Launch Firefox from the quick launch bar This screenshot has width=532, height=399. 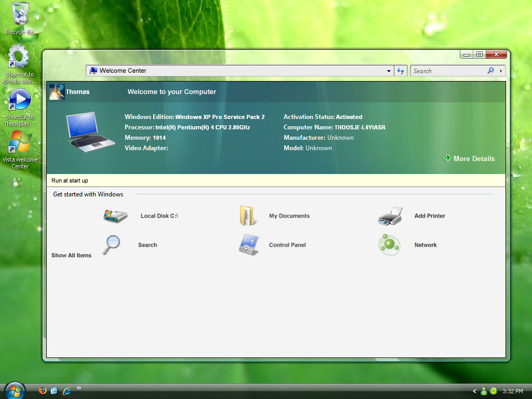click(43, 391)
